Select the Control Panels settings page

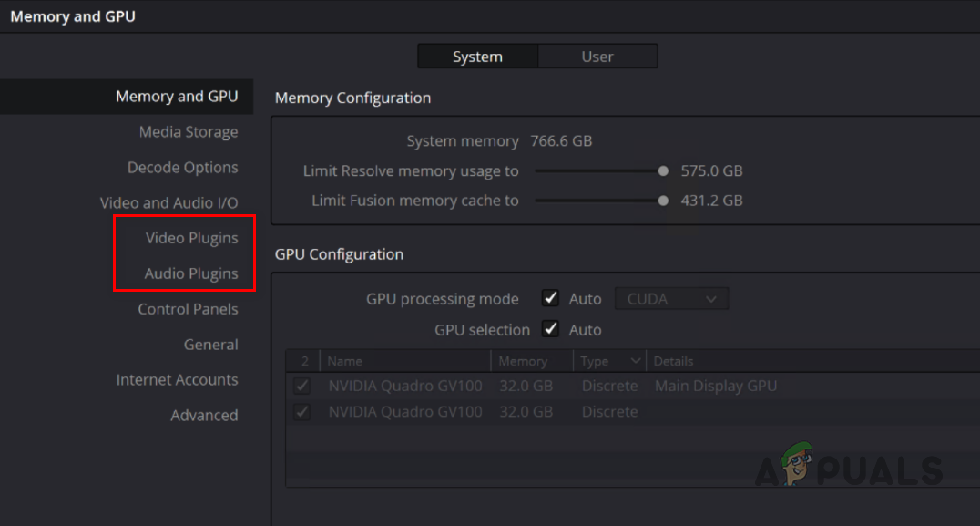click(187, 308)
